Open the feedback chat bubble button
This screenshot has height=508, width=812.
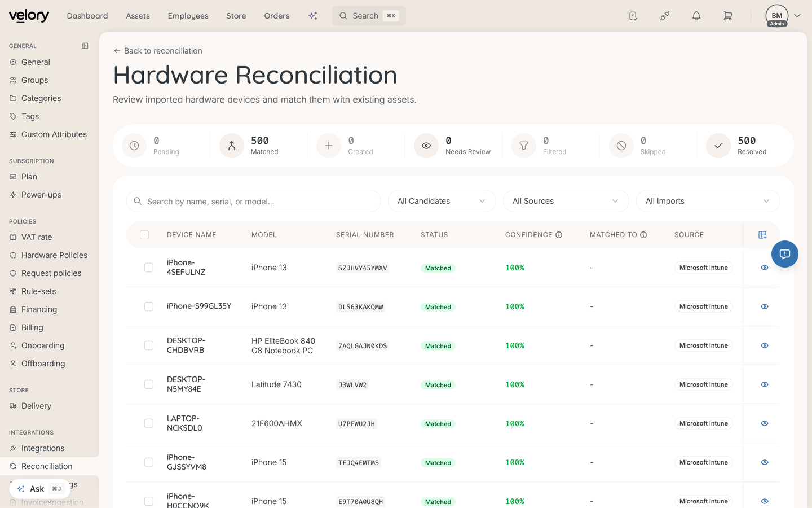(785, 254)
